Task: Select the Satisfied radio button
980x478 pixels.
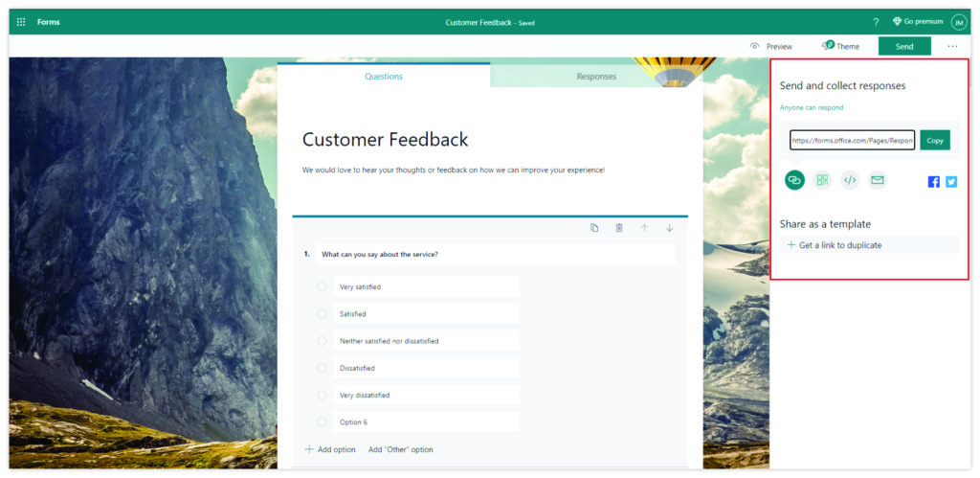Action: 322,314
